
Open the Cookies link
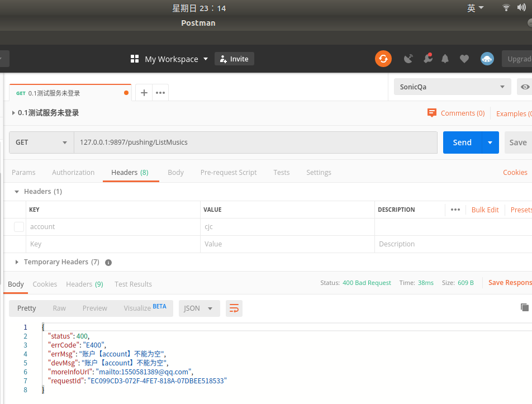tap(515, 172)
